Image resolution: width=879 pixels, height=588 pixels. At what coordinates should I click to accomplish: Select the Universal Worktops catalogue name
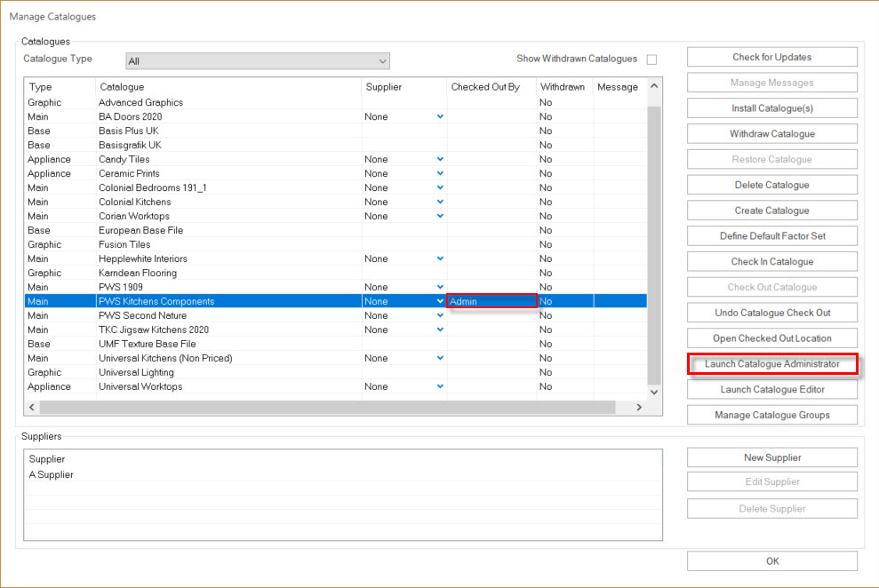point(140,386)
